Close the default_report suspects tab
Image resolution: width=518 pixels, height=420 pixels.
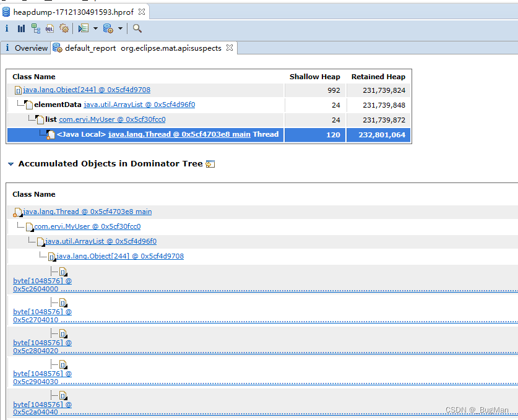(230, 48)
